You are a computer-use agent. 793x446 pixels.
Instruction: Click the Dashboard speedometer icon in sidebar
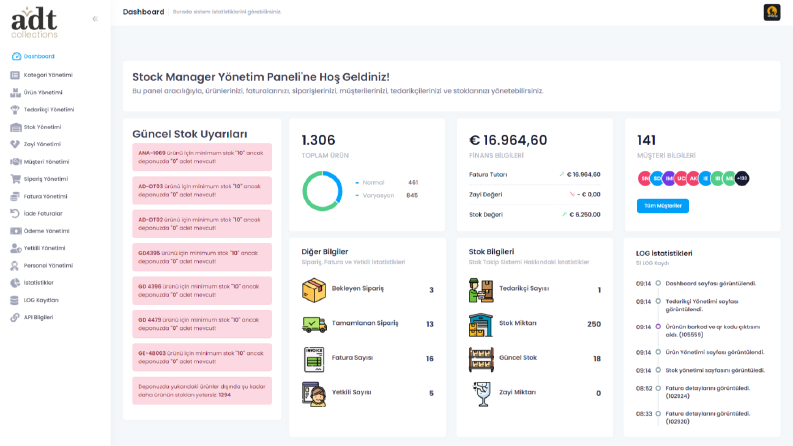click(16, 56)
